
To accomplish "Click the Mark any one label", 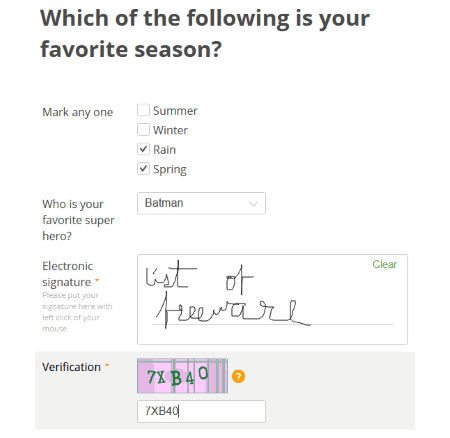I will [x=78, y=112].
